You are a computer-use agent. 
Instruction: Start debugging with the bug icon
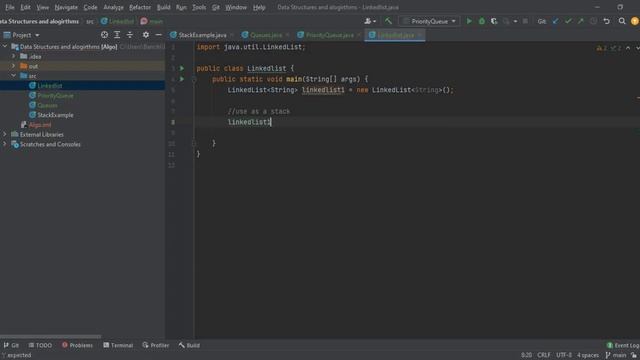click(482, 21)
